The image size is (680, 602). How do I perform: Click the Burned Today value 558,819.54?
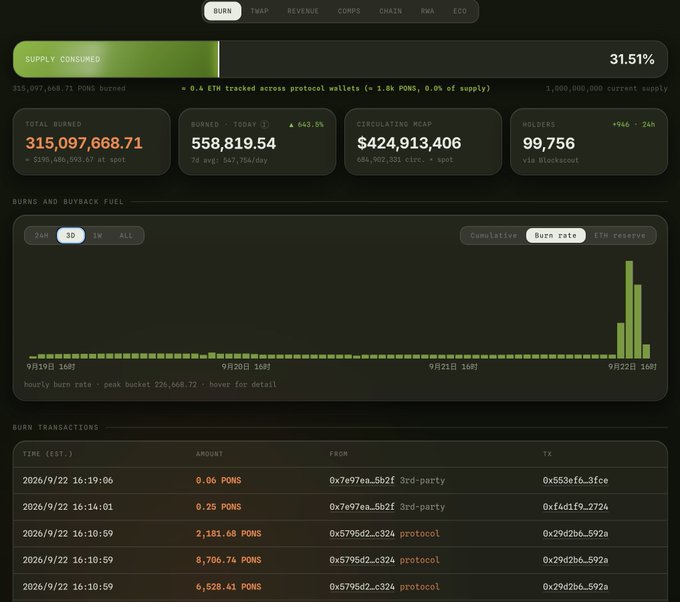pos(234,144)
